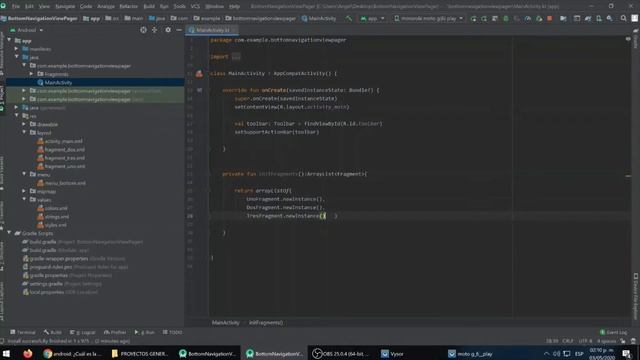Open bottom Run tool window
Image resolution: width=640 pixels, height=360 pixels.
pos(144,332)
